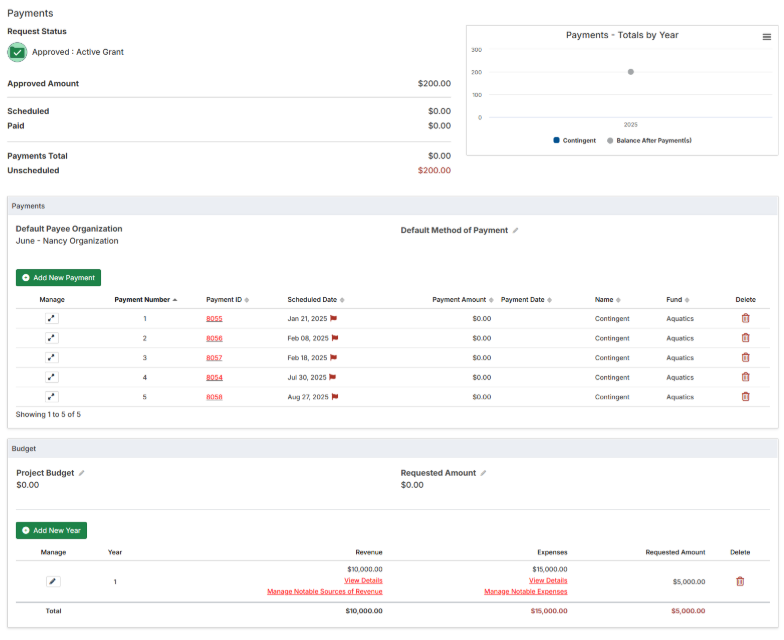Click June - Nancy Organization text
The width and height of the screenshot is (784, 640).
(67, 241)
